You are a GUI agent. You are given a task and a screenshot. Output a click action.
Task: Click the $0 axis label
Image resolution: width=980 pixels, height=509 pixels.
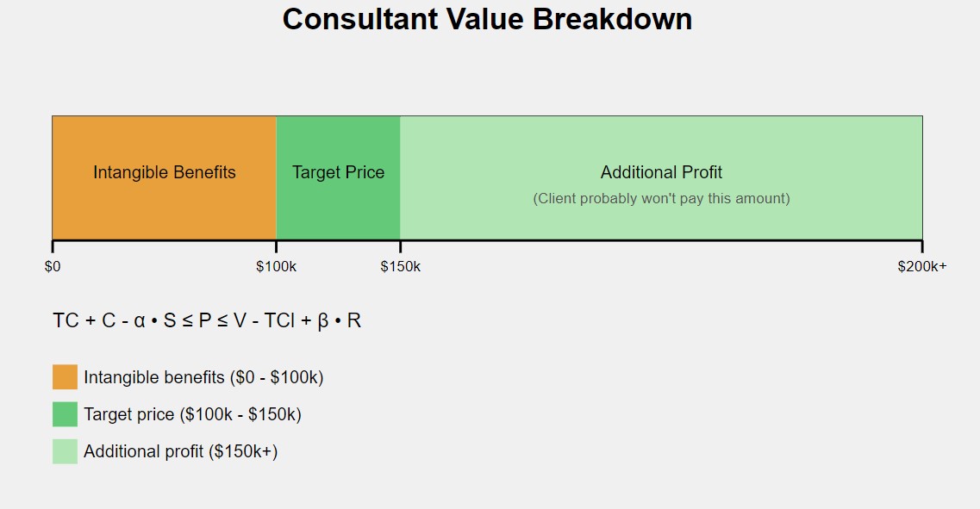[x=53, y=267]
